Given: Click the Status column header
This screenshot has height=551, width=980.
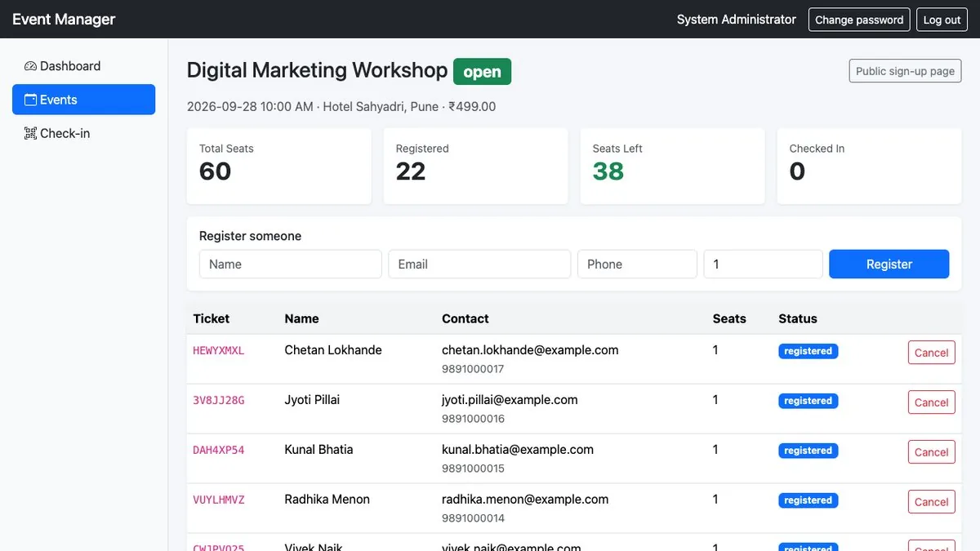Looking at the screenshot, I should (x=798, y=318).
